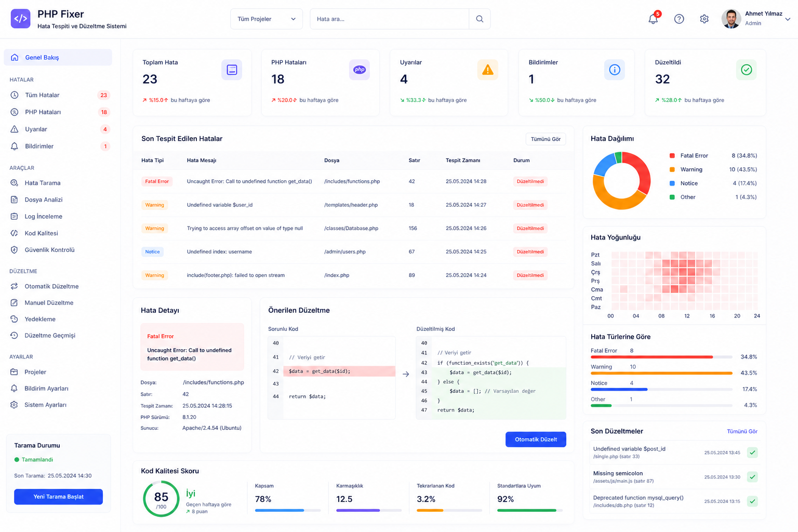Click the Tamamlandı scan status
798x532 pixels.
pos(34,460)
